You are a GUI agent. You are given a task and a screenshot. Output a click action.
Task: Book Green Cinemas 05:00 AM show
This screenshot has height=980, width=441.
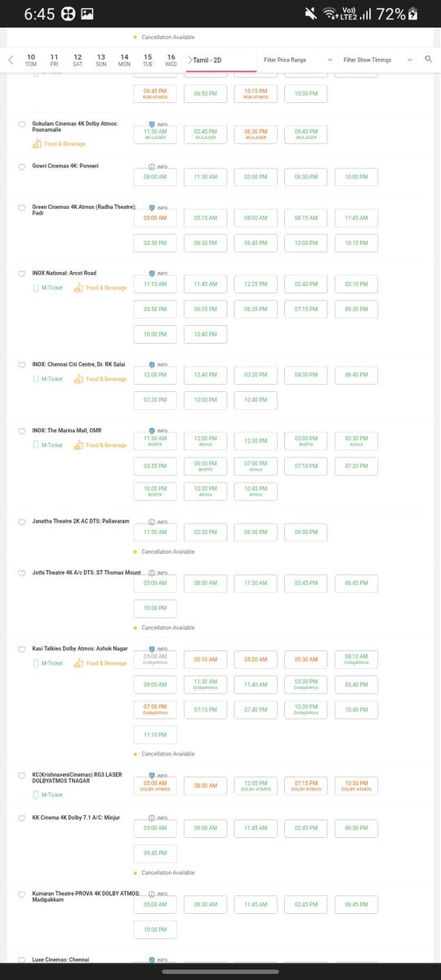[x=155, y=218]
